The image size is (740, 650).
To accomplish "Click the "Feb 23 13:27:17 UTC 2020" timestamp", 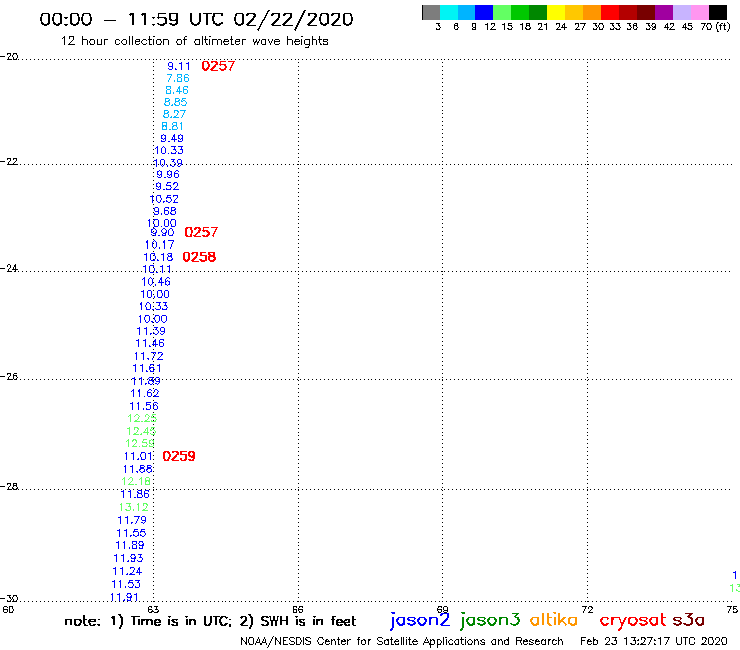I will (x=654, y=641).
